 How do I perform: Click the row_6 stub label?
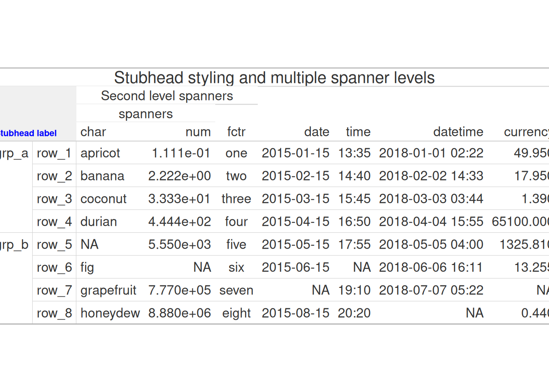(x=54, y=267)
